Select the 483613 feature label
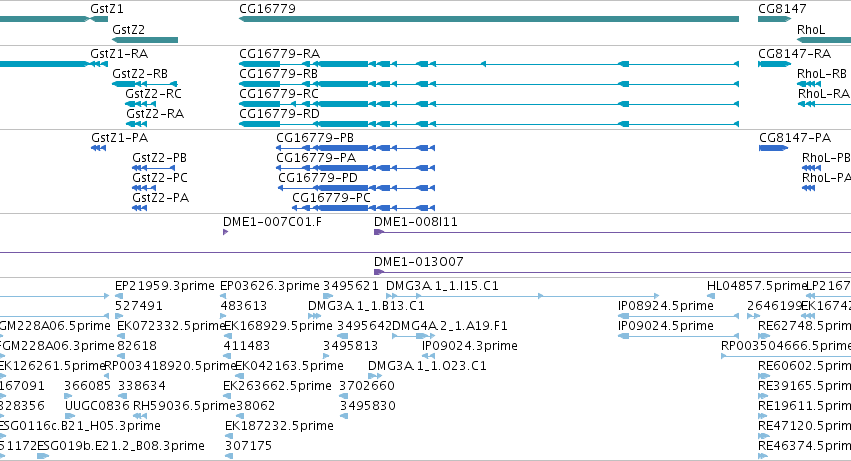The width and height of the screenshot is (851, 461). 244,306
